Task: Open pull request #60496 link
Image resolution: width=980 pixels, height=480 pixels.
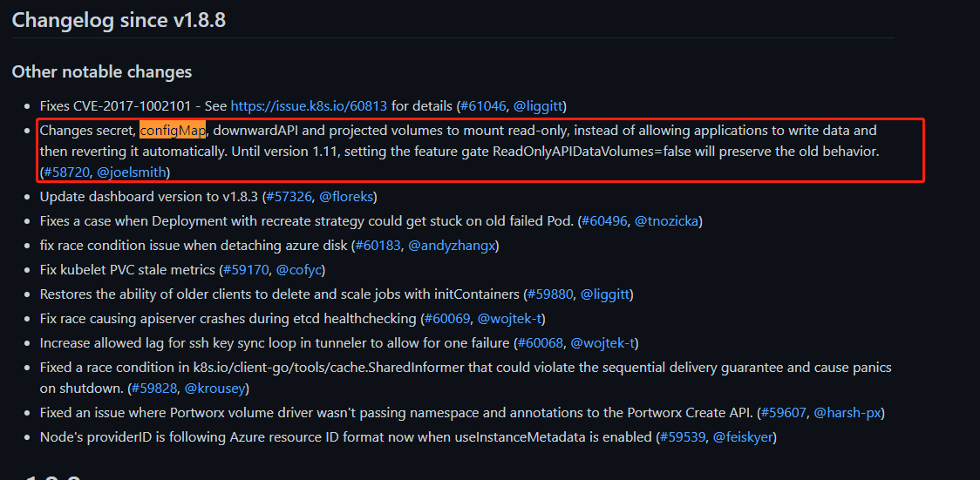Action: [x=604, y=221]
